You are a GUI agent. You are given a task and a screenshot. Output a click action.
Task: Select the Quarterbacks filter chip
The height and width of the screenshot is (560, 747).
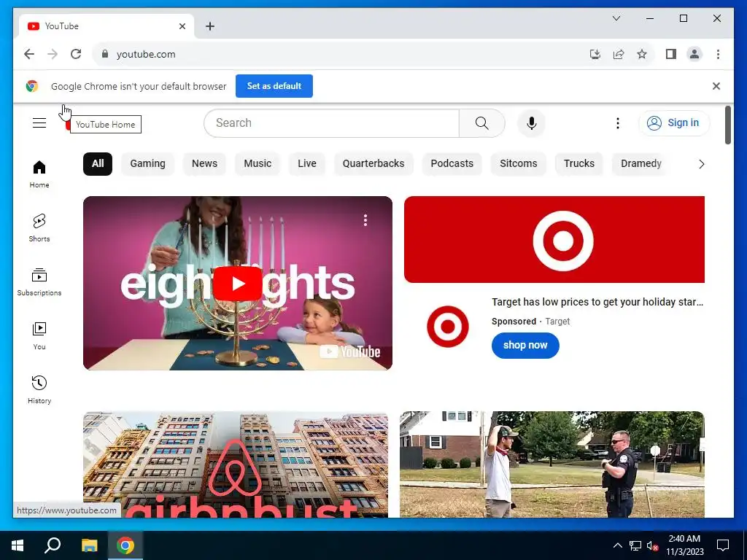(x=373, y=164)
